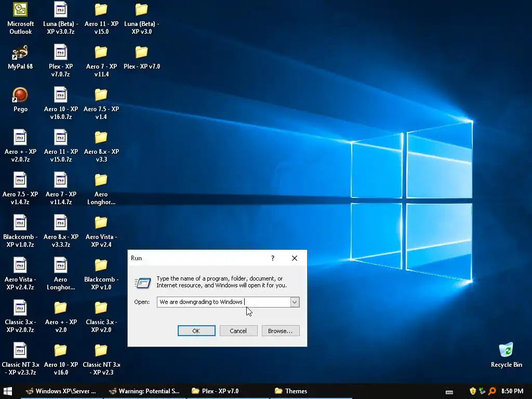Viewport: 532px width, 399px height.
Task: Click the network connection tray icon
Action: (482, 391)
